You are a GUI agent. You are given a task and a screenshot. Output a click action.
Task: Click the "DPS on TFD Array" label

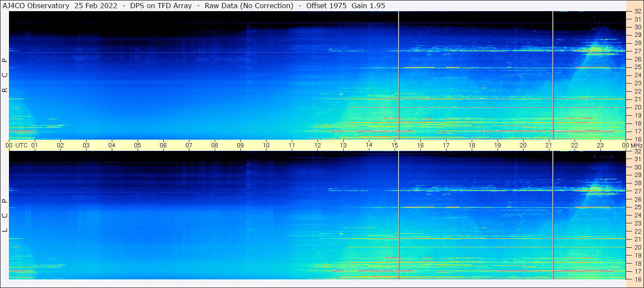pyautogui.click(x=161, y=6)
